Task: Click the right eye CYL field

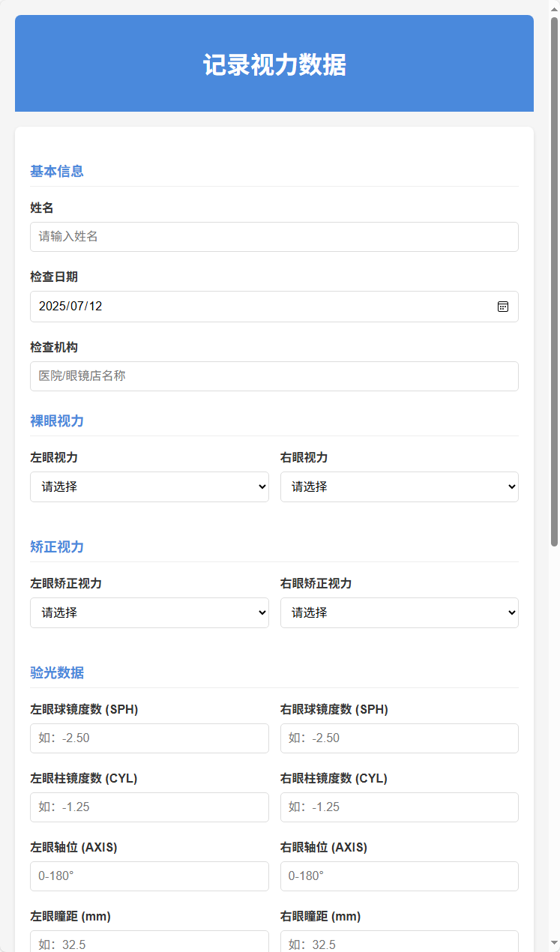Action: (x=398, y=807)
